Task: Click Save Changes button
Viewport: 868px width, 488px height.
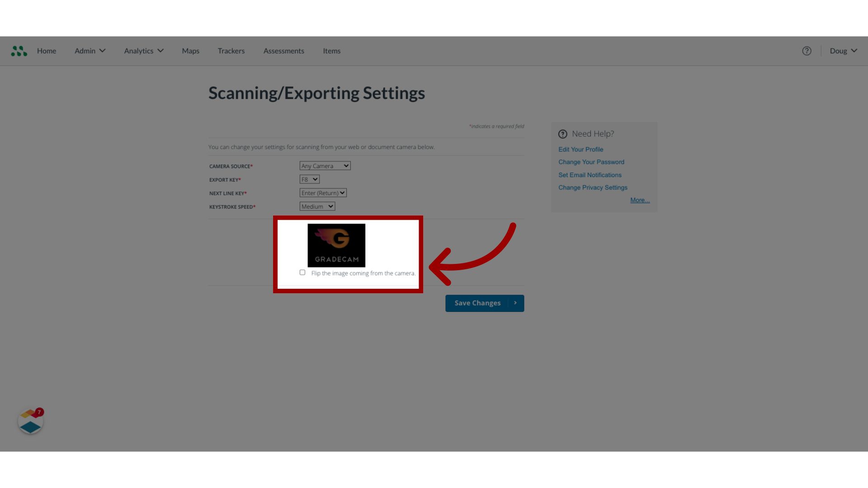Action: point(485,303)
